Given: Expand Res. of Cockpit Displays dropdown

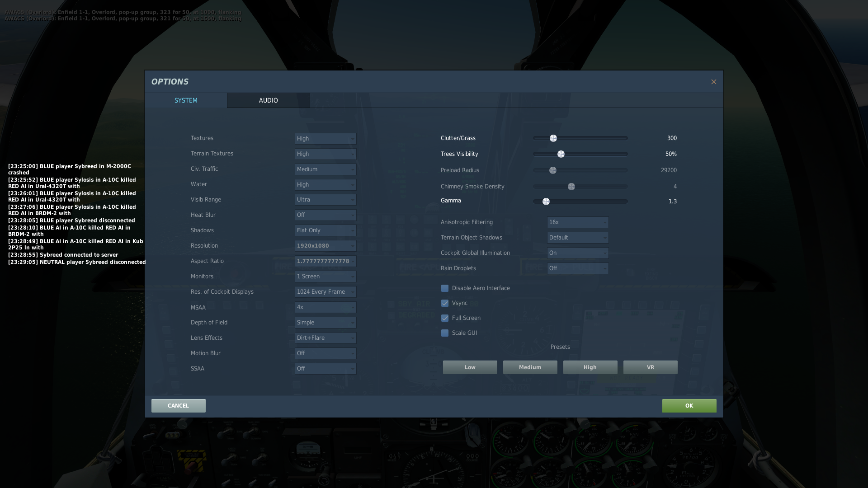Looking at the screenshot, I should (x=325, y=292).
